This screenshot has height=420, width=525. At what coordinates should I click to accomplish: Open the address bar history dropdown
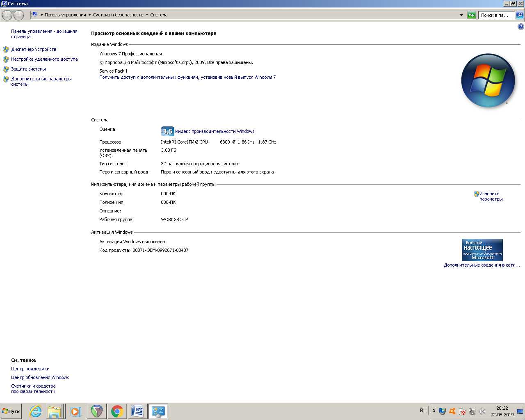[461, 15]
